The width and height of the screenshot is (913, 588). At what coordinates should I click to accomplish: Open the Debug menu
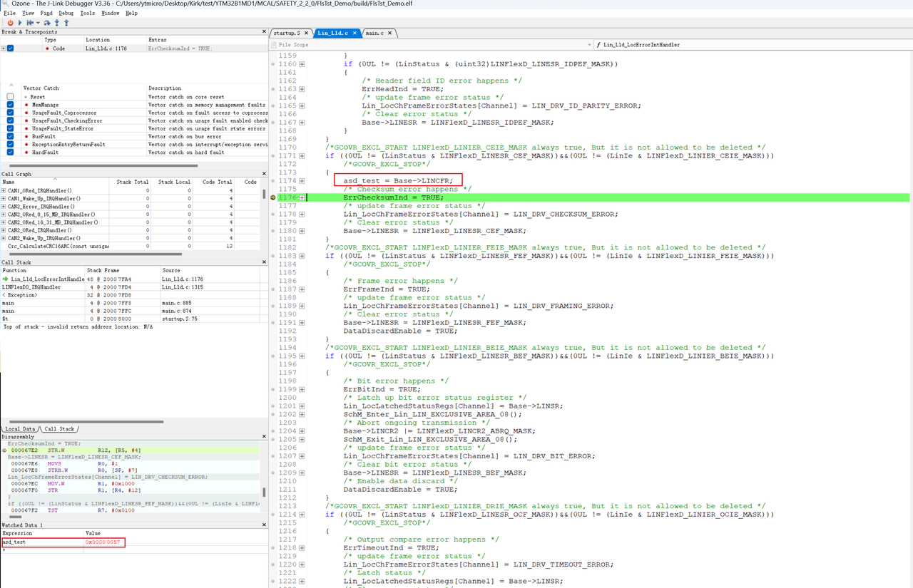(x=66, y=13)
